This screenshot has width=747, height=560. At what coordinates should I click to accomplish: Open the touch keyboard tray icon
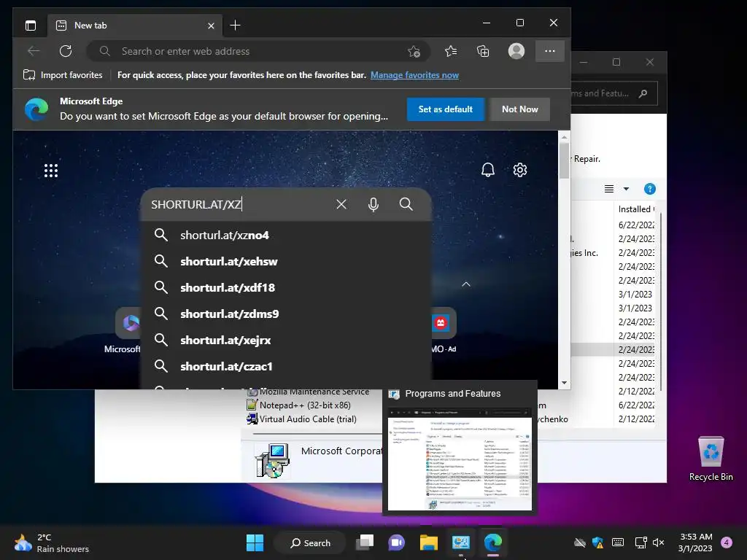618,542
